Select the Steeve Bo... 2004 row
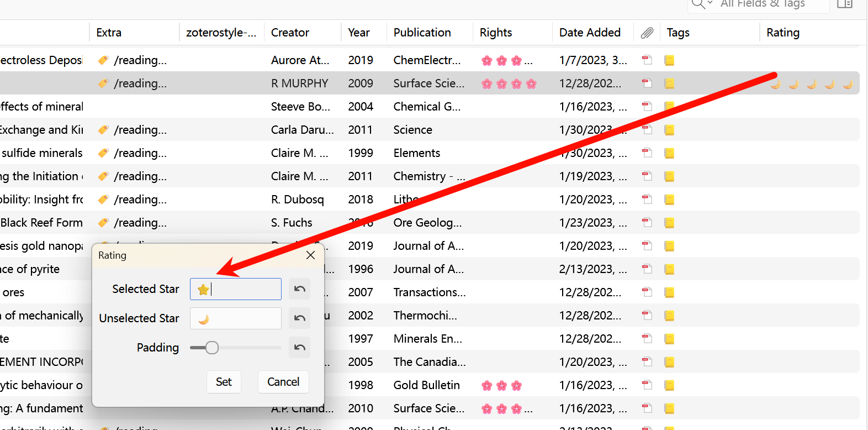This screenshot has height=430, width=868. pyautogui.click(x=430, y=107)
